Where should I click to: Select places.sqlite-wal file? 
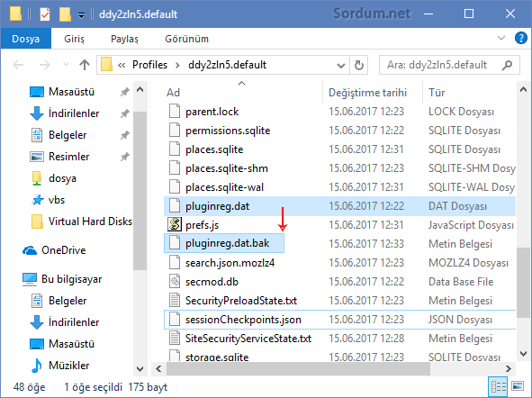pyautogui.click(x=224, y=187)
